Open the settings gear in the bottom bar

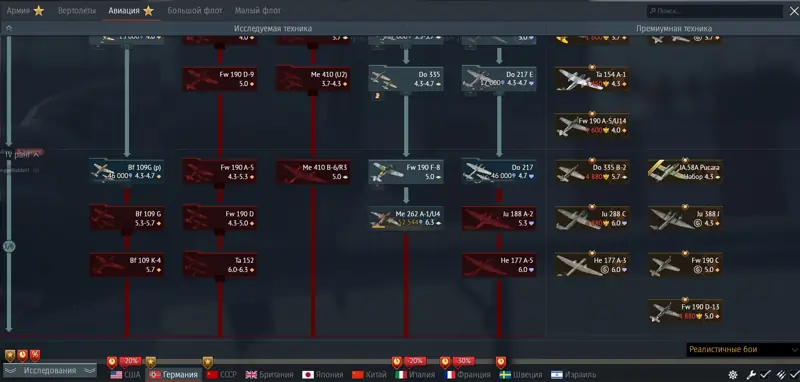tap(733, 375)
